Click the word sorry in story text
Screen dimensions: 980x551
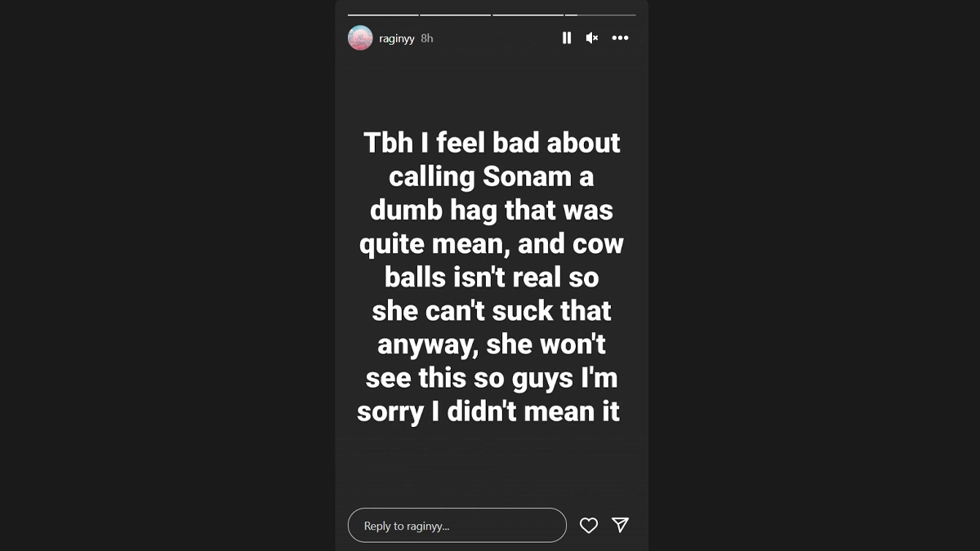[x=390, y=412]
